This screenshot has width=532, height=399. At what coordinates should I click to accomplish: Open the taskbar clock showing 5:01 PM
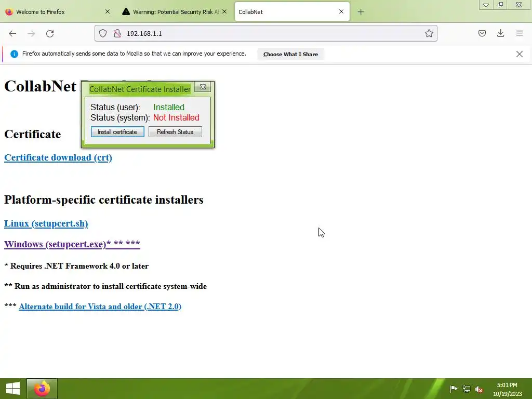click(x=507, y=389)
